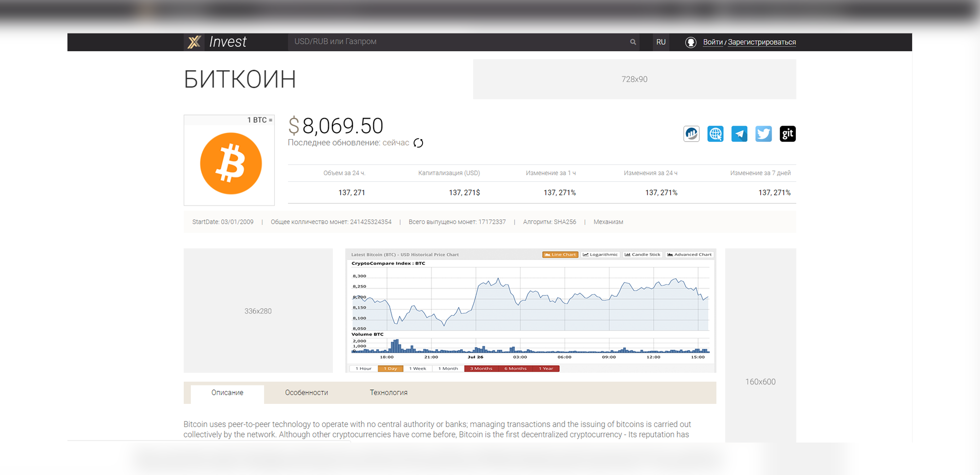
Task: Open the Advanced Chart option
Action: coord(689,255)
